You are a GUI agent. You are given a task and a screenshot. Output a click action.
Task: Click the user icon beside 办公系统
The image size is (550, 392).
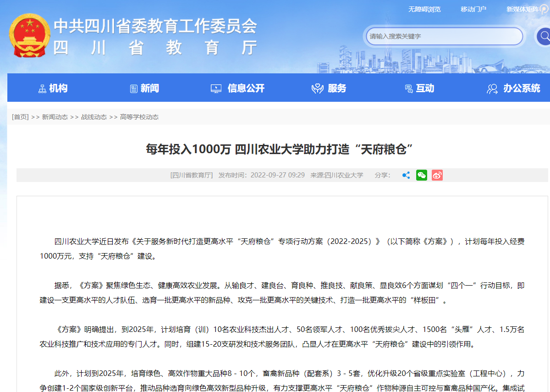tap(492, 88)
